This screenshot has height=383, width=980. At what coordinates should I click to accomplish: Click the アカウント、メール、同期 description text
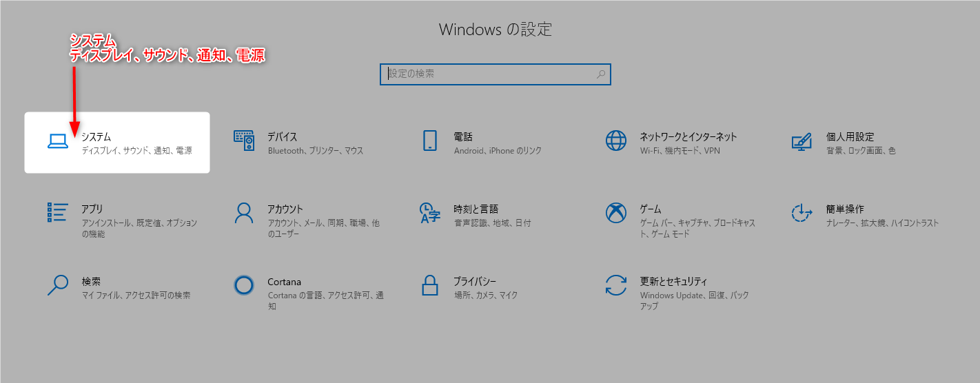click(324, 229)
